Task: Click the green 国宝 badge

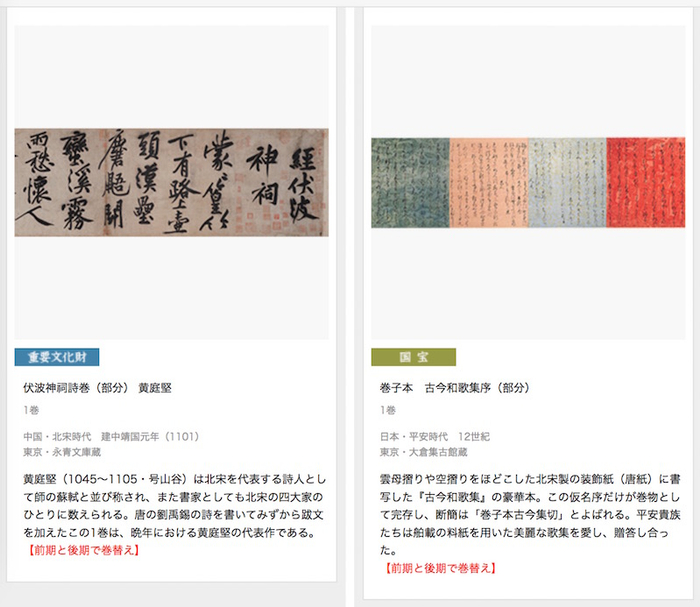Action: pyautogui.click(x=413, y=357)
